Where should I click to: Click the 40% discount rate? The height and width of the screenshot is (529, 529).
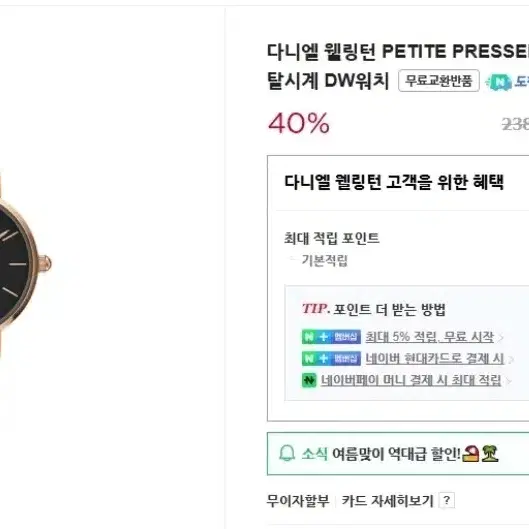point(299,123)
